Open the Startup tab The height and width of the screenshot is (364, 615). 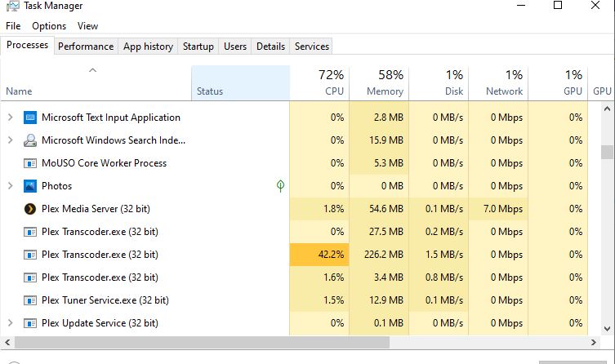click(x=198, y=47)
